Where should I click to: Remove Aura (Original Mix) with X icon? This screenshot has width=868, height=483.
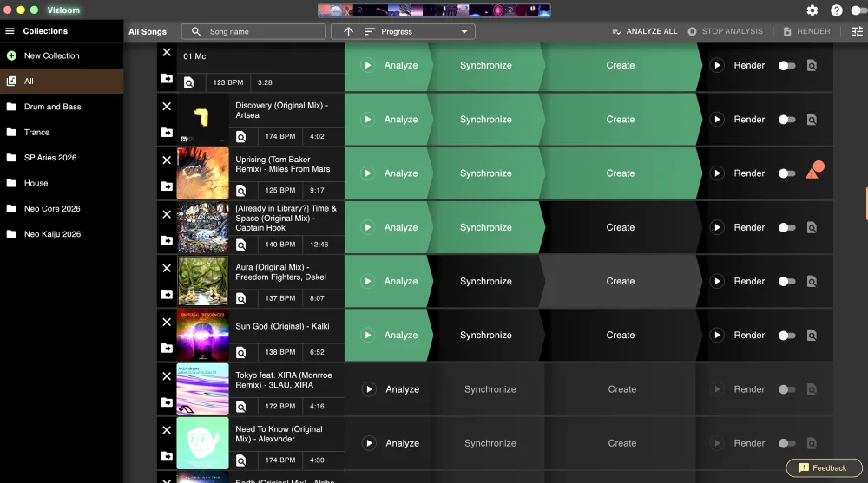pos(167,268)
